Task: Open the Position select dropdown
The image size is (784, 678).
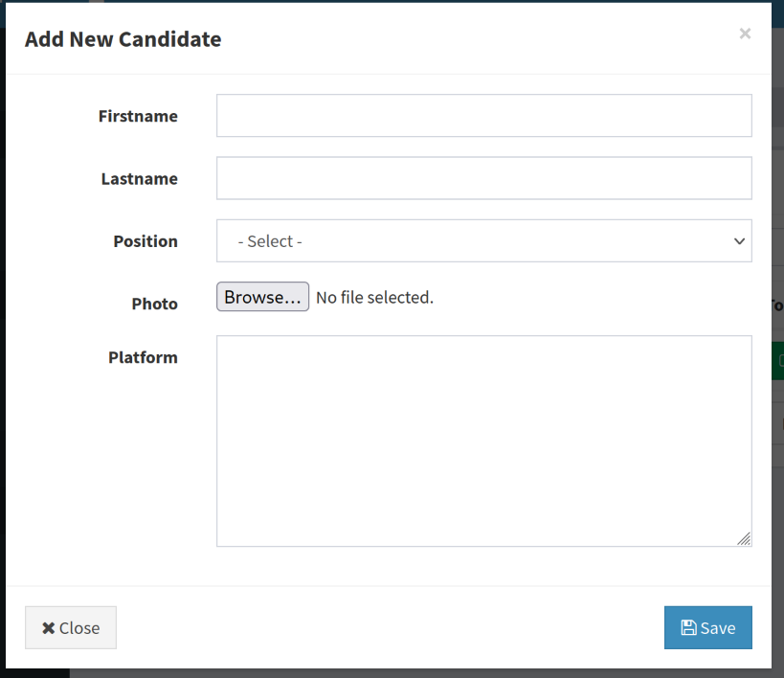Action: (483, 241)
